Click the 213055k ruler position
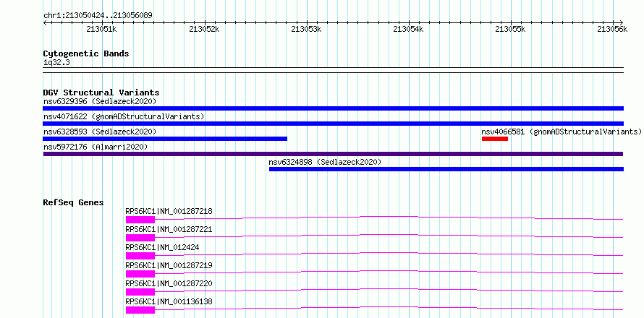Image resolution: width=644 pixels, height=318 pixels. click(511, 29)
